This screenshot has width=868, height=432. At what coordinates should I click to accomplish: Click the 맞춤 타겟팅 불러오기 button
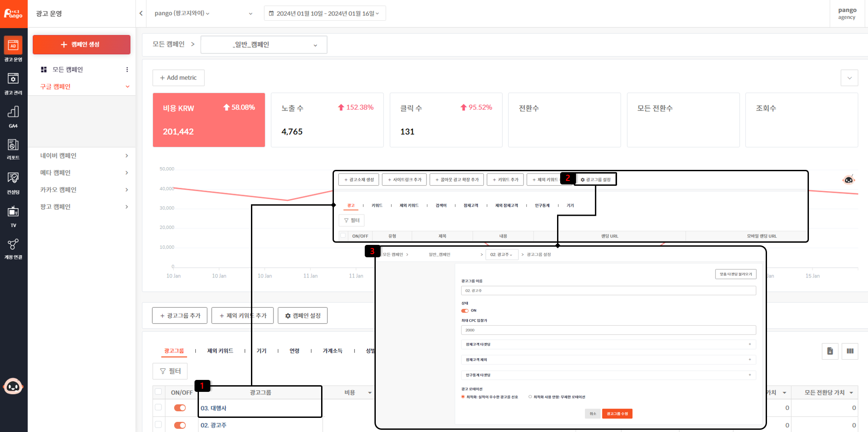pyautogui.click(x=736, y=274)
